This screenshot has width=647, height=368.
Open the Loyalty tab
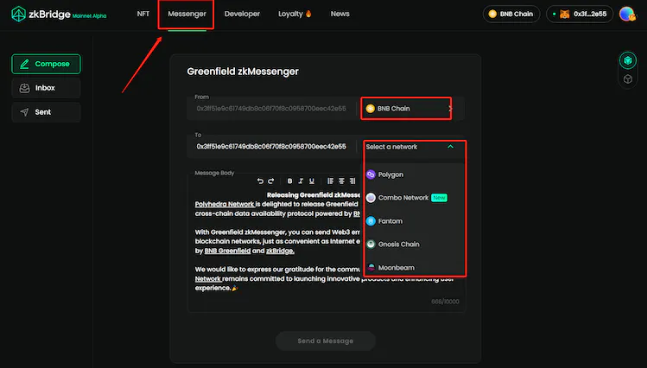pos(295,14)
